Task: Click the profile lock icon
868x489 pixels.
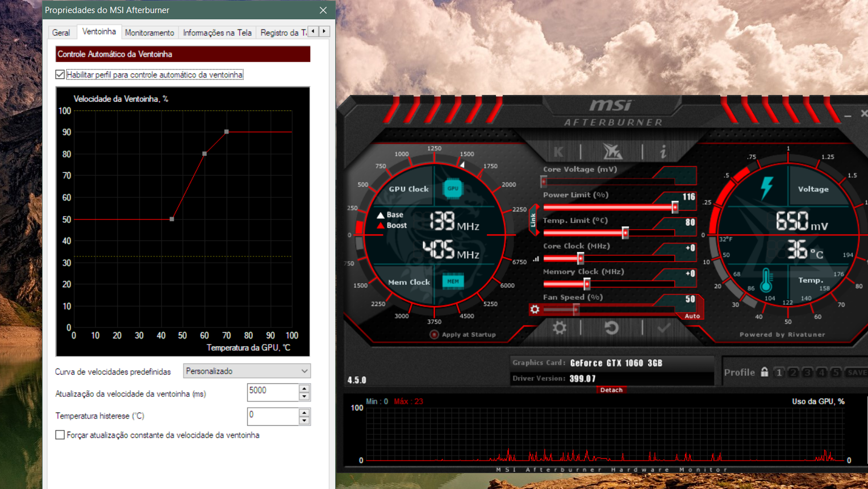Action: (x=765, y=372)
